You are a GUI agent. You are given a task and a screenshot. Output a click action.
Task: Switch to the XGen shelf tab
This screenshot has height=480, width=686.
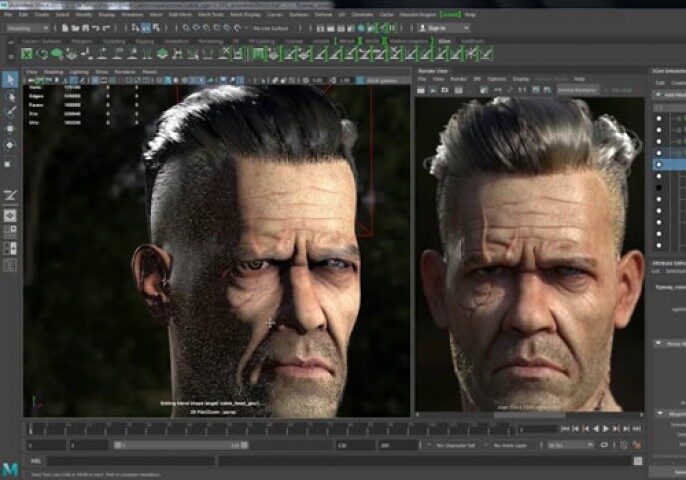pos(444,42)
